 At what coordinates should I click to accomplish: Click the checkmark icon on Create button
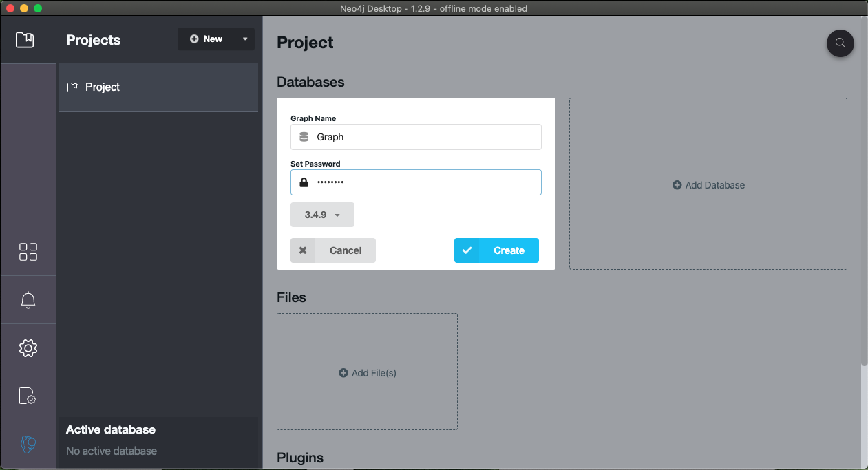(x=467, y=250)
